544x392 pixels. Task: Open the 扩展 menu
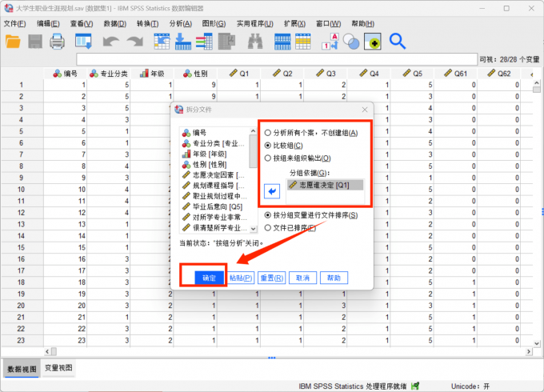[x=294, y=23]
